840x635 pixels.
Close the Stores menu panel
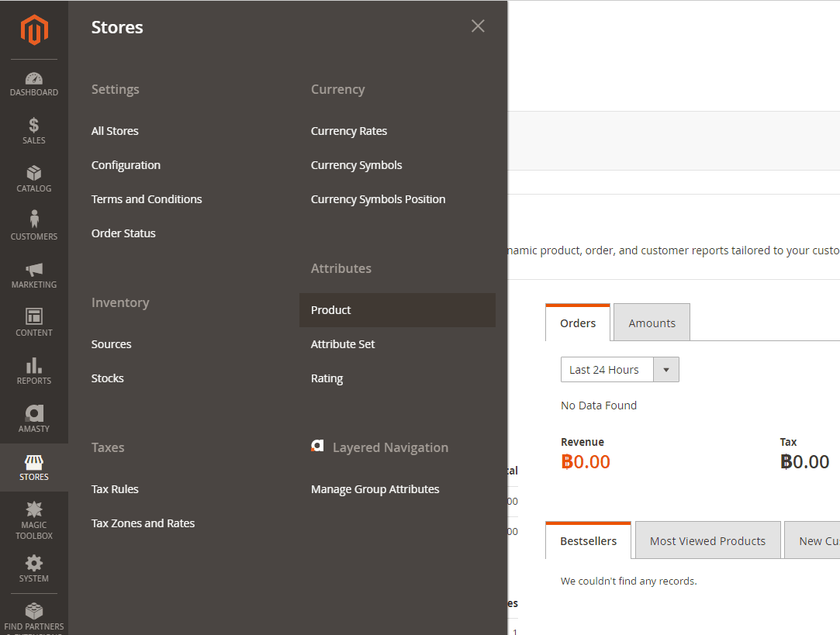(478, 26)
